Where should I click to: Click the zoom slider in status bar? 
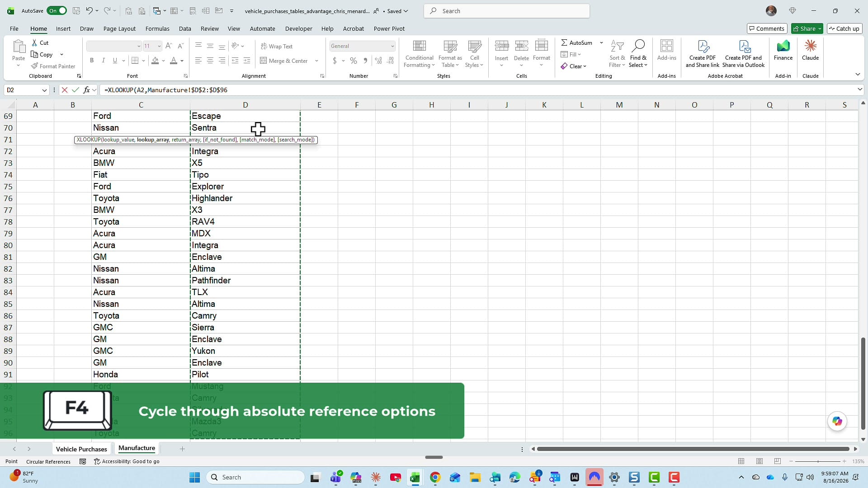point(817,461)
